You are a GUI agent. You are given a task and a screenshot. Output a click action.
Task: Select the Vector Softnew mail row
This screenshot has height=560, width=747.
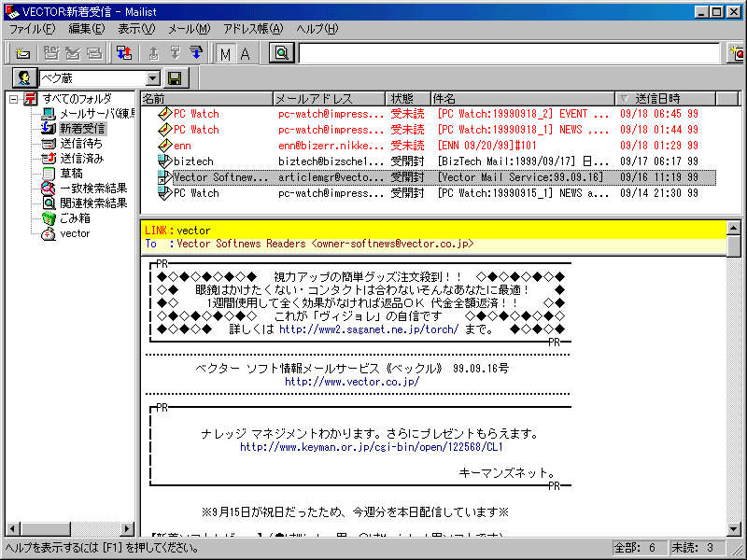[x=428, y=177]
